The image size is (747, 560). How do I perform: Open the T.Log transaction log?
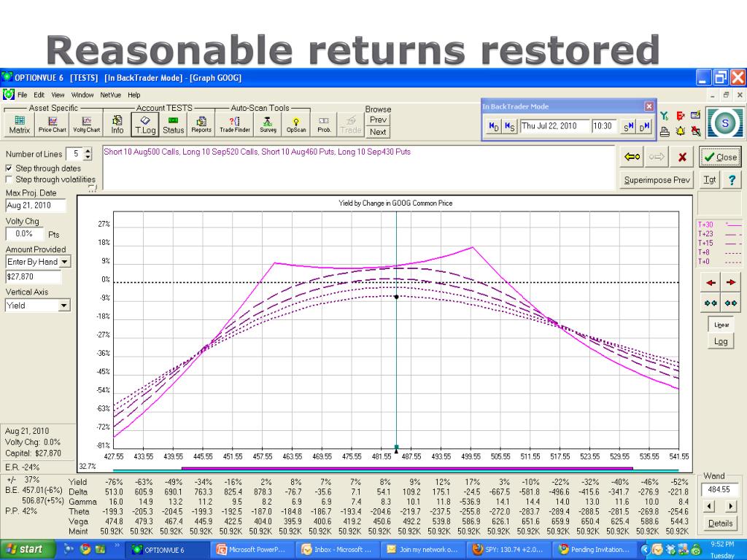[145, 124]
